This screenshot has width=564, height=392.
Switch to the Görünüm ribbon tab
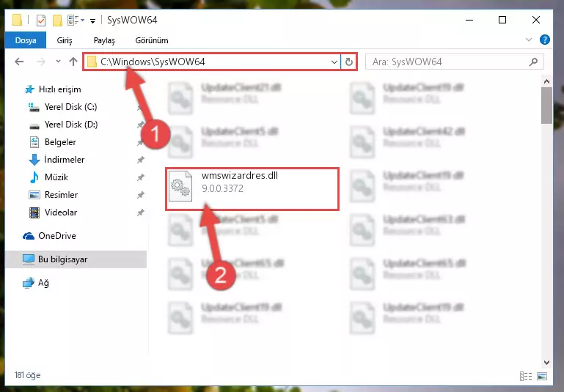[151, 40]
